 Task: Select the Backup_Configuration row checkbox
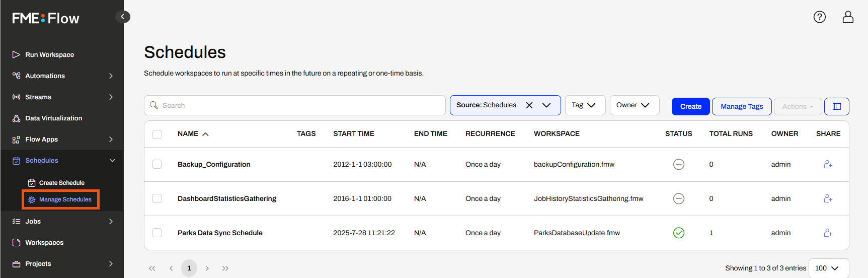click(x=157, y=164)
